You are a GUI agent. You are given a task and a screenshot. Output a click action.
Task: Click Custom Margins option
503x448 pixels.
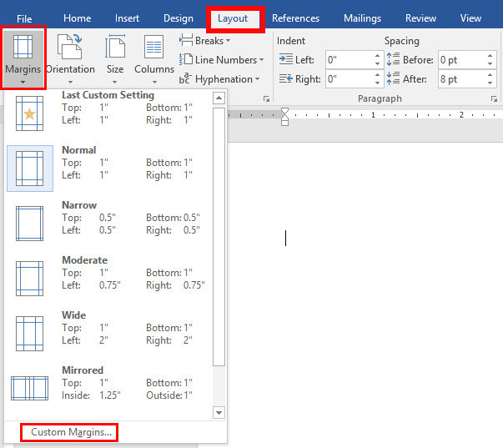(x=71, y=432)
